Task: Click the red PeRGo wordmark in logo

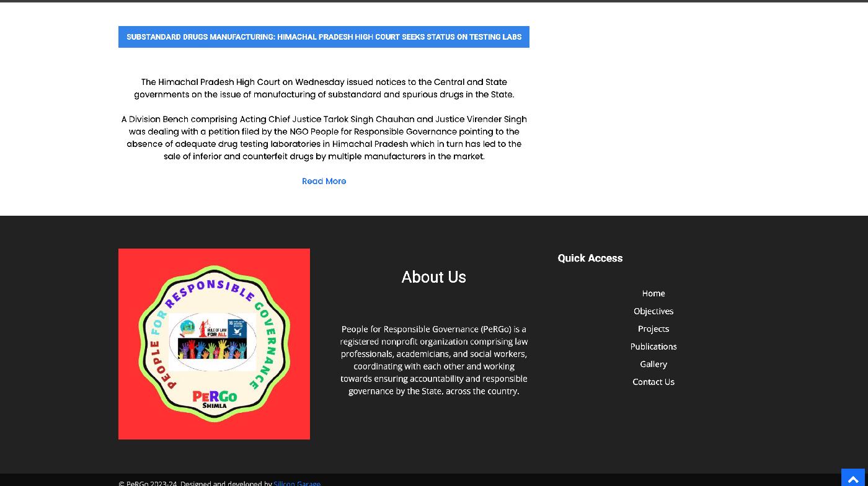Action: coord(215,396)
